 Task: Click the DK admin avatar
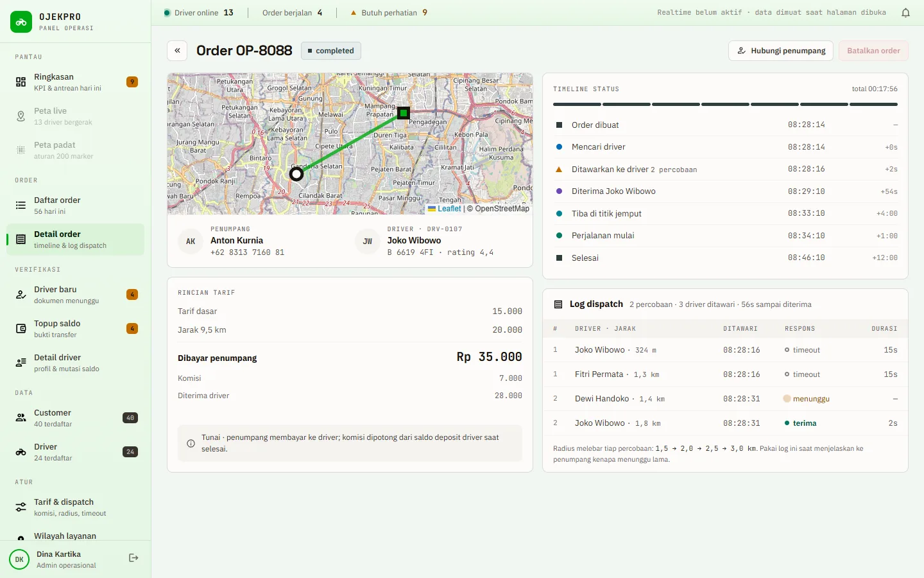[x=19, y=559]
